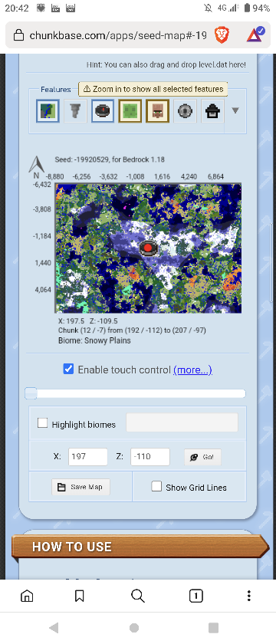Toggle the gray drill-shaped feature icon
This screenshot has height=644, width=276.
(75, 110)
